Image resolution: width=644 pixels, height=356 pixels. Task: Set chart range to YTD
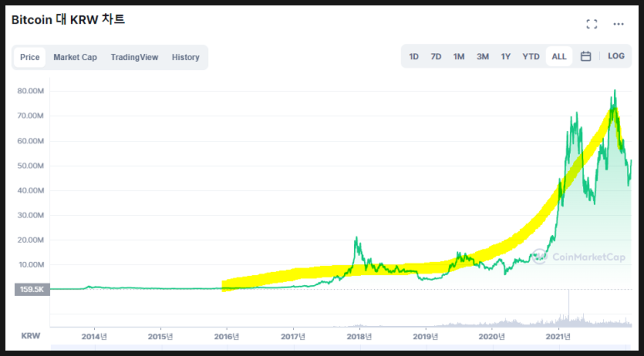tap(531, 57)
